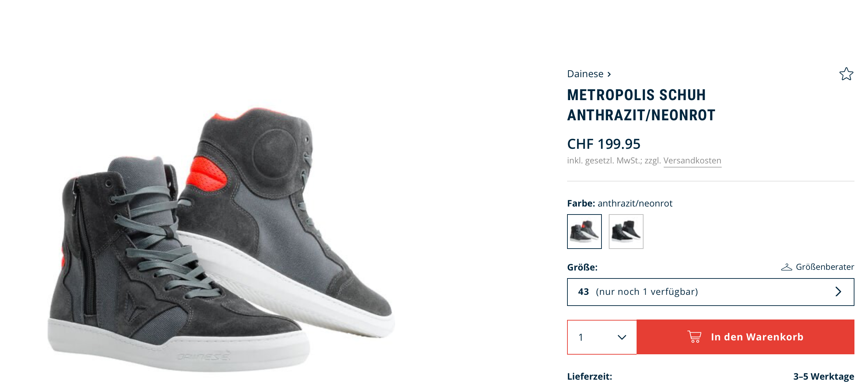Click the CHF 199.95 price text

604,144
